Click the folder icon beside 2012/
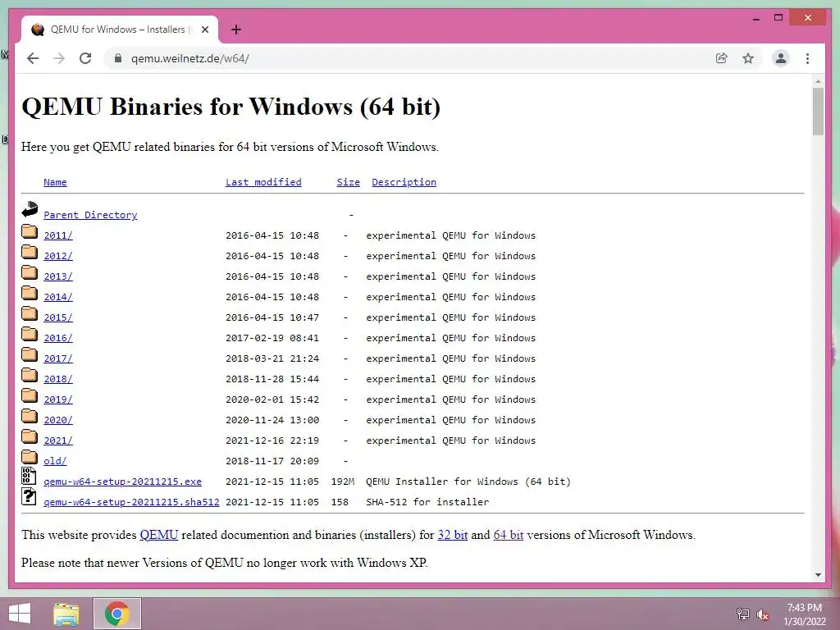The width and height of the screenshot is (840, 630). (x=30, y=252)
